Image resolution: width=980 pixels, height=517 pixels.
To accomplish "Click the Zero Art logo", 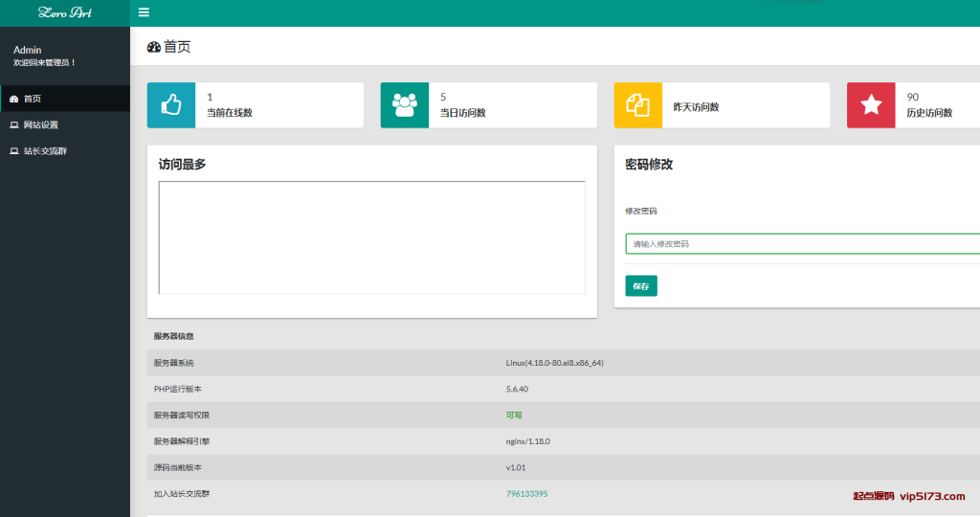I will tap(65, 12).
